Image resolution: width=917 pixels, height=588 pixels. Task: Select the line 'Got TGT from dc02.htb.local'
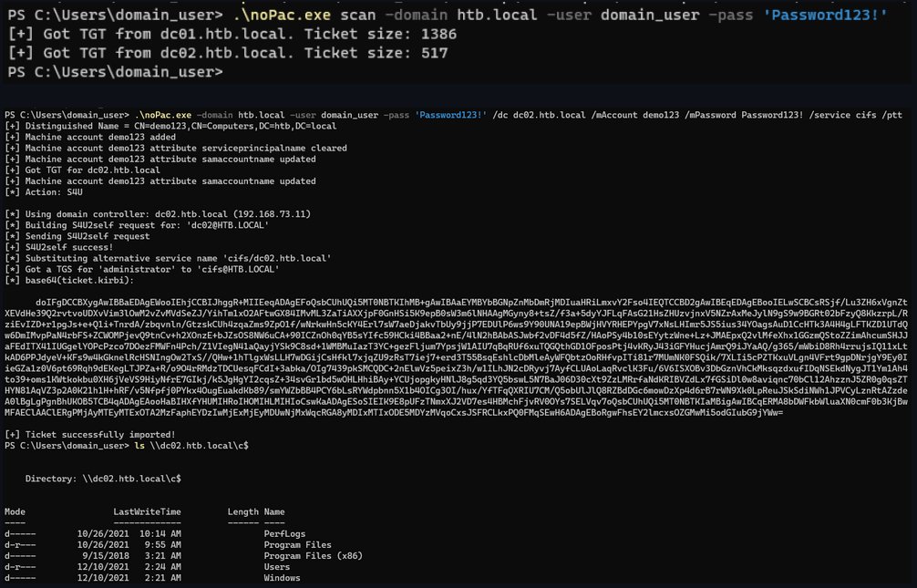pyautogui.click(x=228, y=53)
